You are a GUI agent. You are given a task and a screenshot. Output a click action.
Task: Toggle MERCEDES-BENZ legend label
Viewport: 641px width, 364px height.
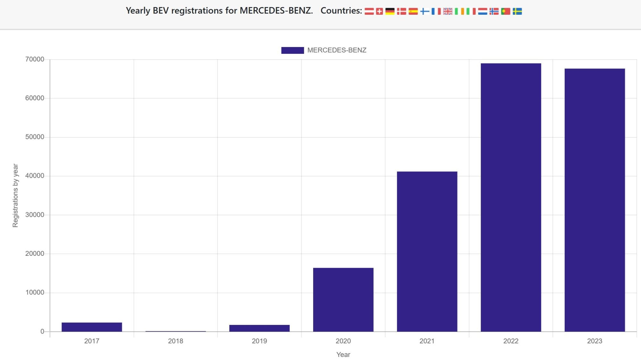337,50
